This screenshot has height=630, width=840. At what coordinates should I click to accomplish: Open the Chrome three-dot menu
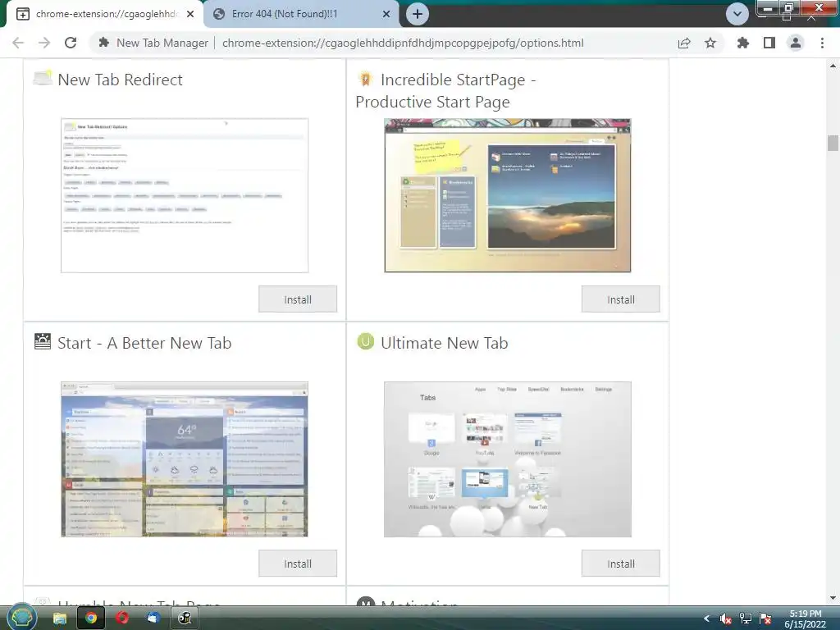tap(822, 43)
